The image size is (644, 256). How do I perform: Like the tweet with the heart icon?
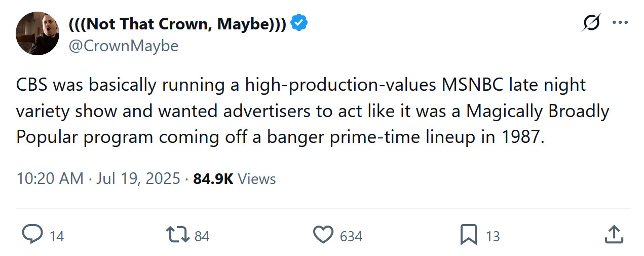[323, 235]
